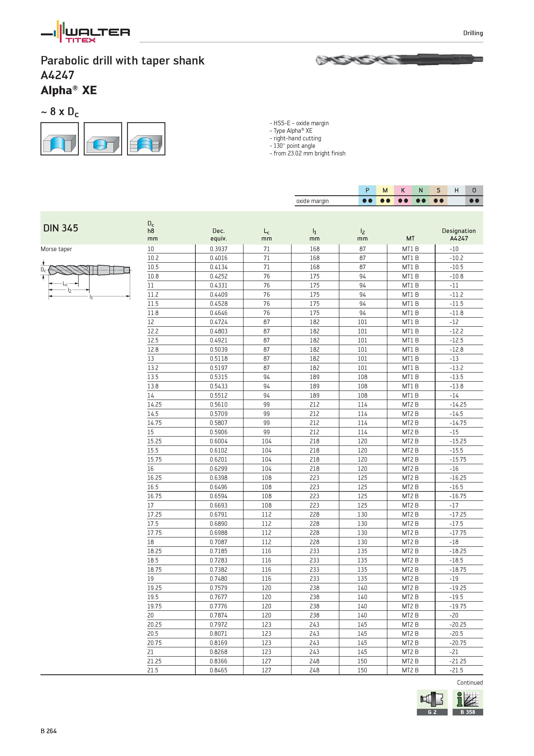Click the grey O material group header

[x=474, y=190]
